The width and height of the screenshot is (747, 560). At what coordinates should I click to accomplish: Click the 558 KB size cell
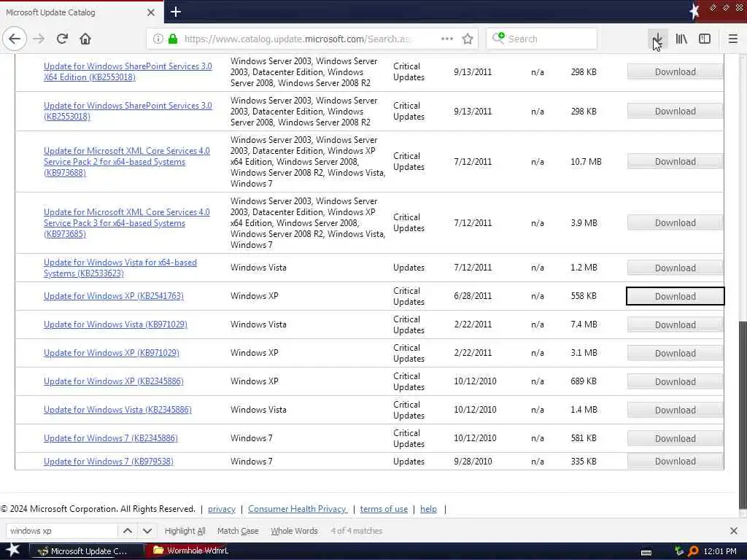coord(584,296)
